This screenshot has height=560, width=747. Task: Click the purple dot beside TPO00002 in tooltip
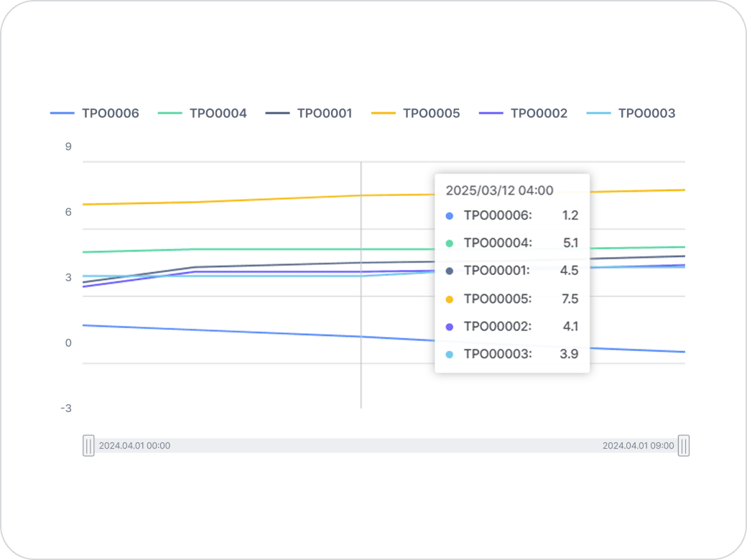pos(450,327)
